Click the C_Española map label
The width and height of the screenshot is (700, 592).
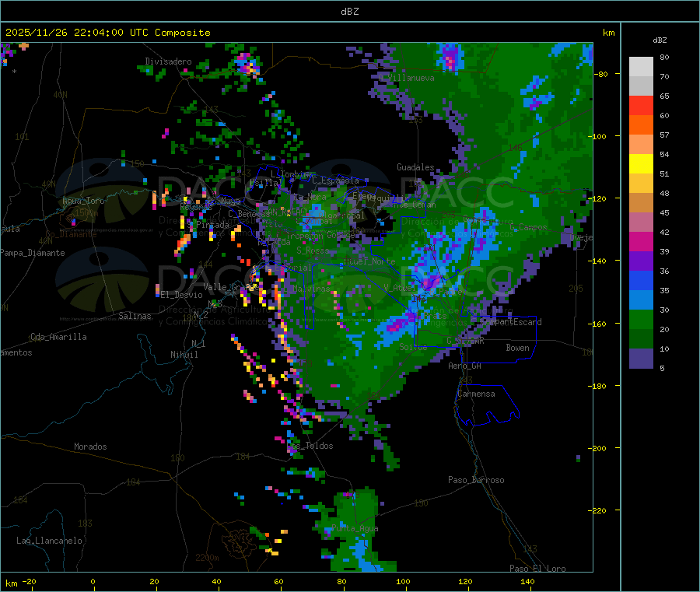(x=335, y=180)
